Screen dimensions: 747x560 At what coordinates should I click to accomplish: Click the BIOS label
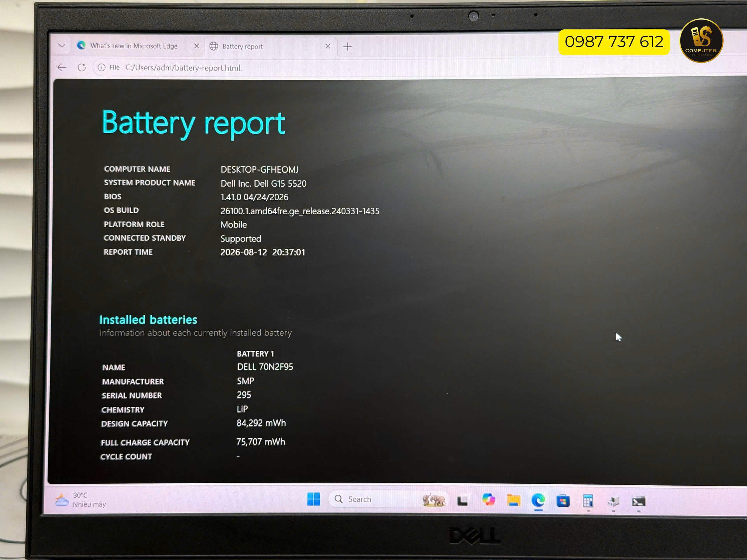click(112, 197)
